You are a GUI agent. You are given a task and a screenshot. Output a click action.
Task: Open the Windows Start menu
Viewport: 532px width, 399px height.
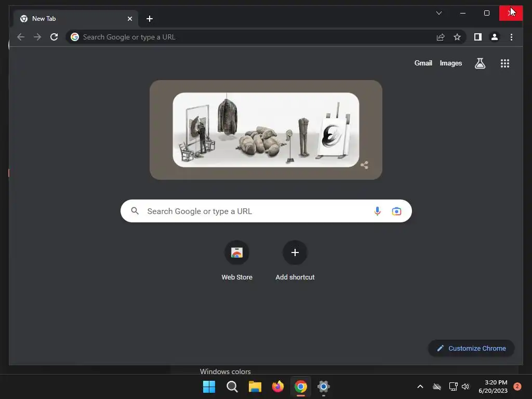tap(209, 387)
